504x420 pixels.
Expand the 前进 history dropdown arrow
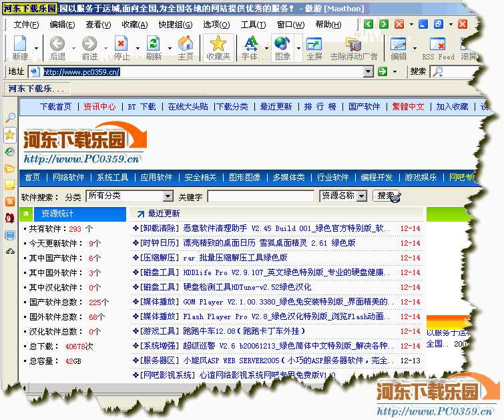pyautogui.click(x=105, y=48)
